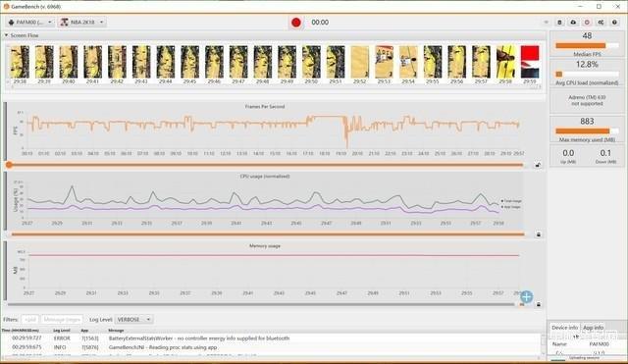The image size is (628, 364).
Task: Select the red 29:59 screenshot thumbnail
Action: tap(530, 65)
